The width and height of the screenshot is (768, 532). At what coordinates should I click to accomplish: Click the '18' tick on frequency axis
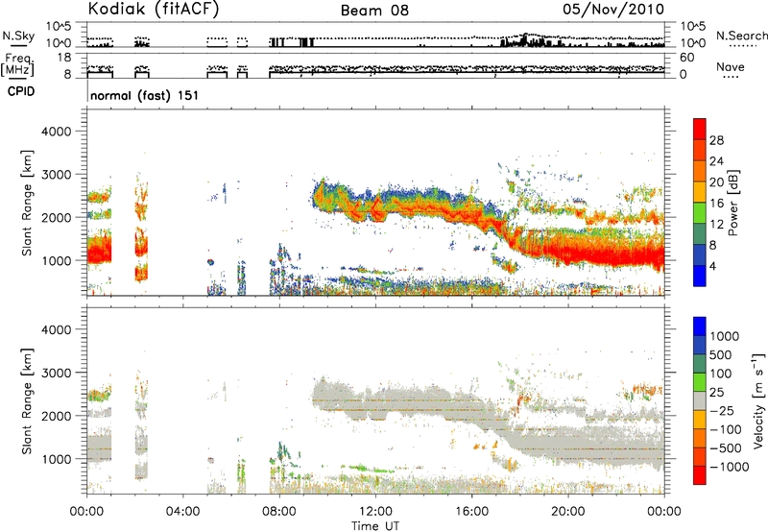(64, 58)
